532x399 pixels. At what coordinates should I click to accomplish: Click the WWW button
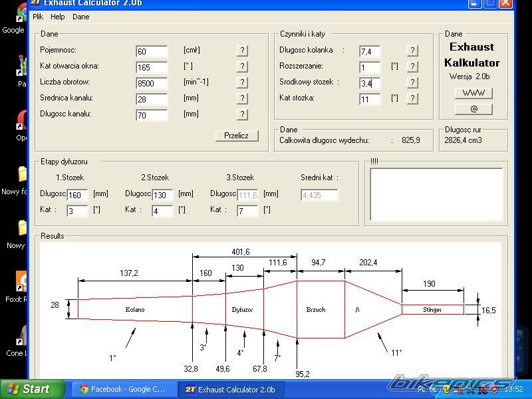(473, 93)
